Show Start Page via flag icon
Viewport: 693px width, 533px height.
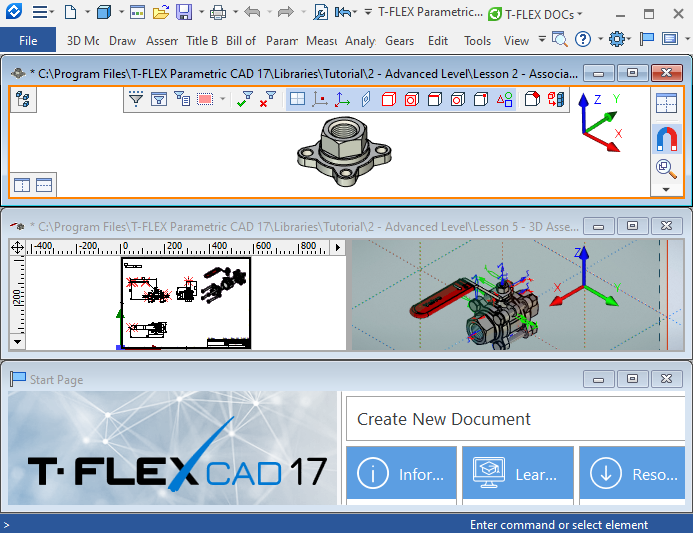click(x=647, y=39)
